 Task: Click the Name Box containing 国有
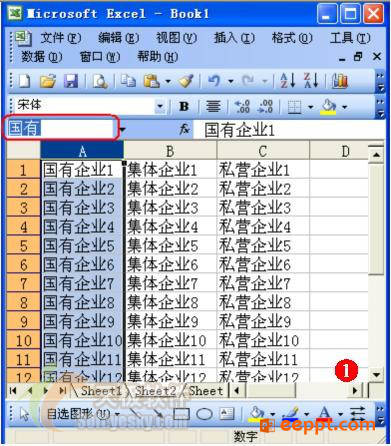click(61, 128)
